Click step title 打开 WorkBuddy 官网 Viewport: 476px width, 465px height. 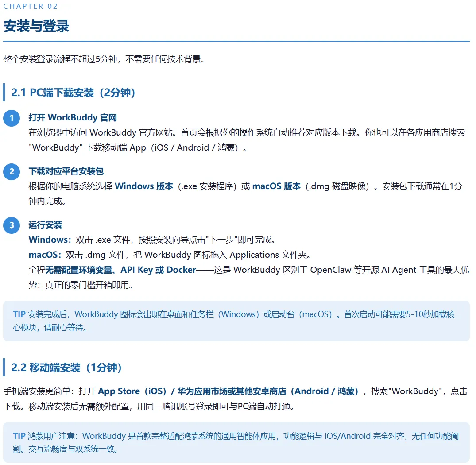[73, 117]
